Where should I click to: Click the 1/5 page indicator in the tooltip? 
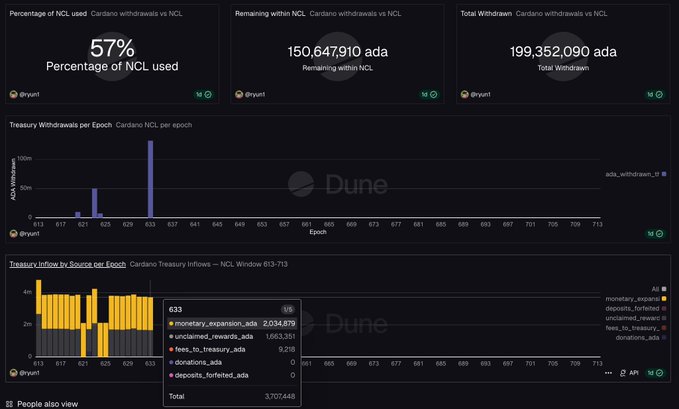click(288, 309)
